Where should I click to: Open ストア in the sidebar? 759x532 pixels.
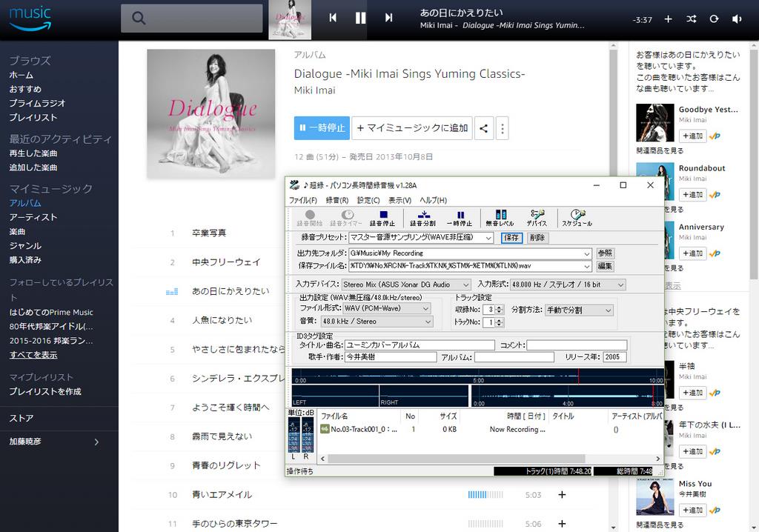pyautogui.click(x=21, y=418)
